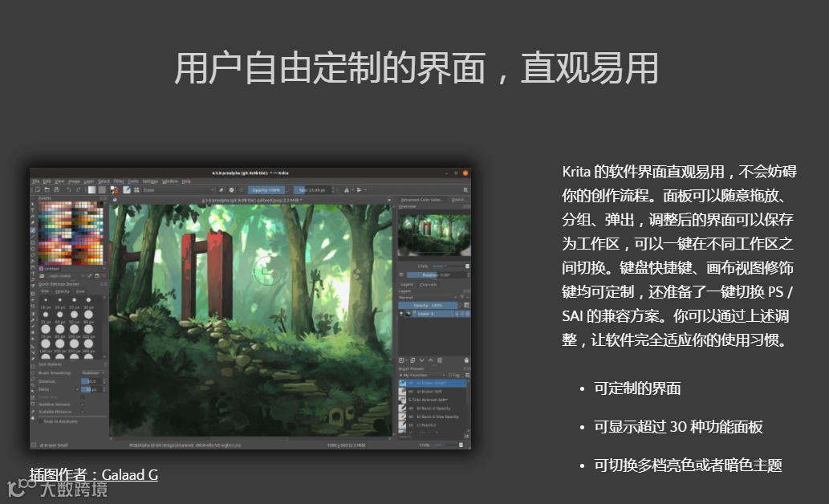Screen dimensions: 829x504
Task: Open the pattern fill selector in toolbar
Action: point(102,190)
